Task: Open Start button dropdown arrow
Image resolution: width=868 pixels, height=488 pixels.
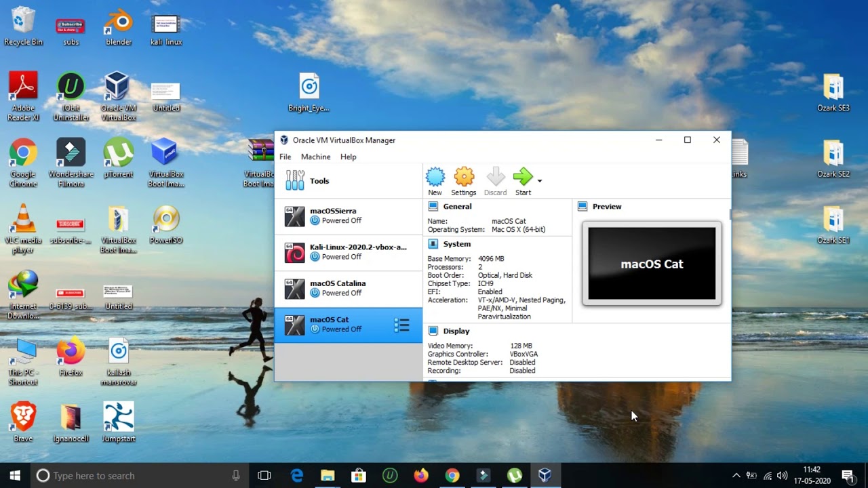Action: (540, 181)
